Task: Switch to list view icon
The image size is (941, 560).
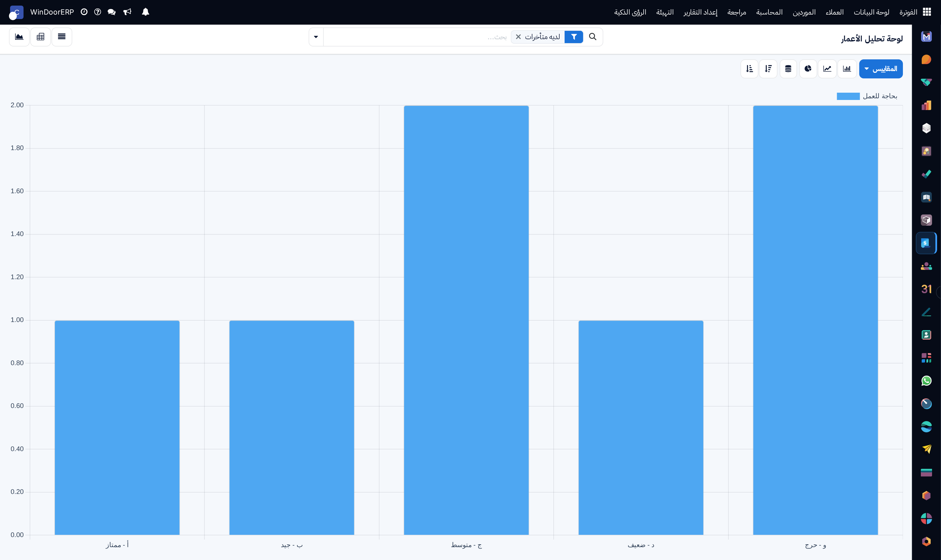Action: click(x=62, y=37)
